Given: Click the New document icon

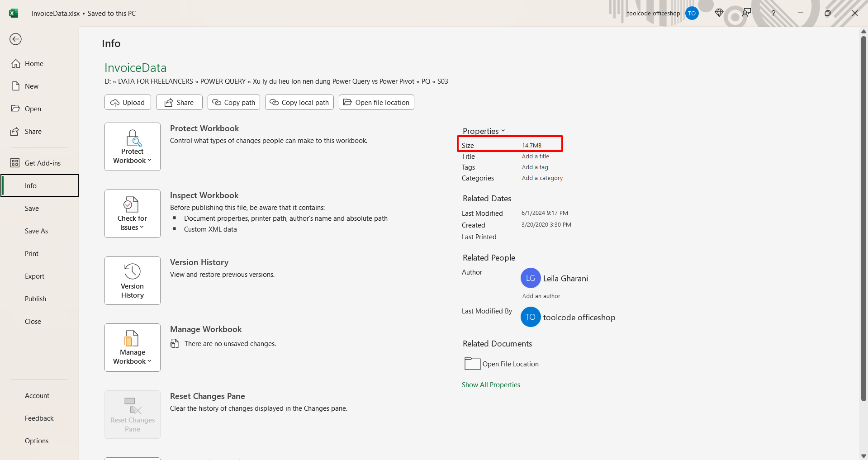Looking at the screenshot, I should [x=16, y=86].
